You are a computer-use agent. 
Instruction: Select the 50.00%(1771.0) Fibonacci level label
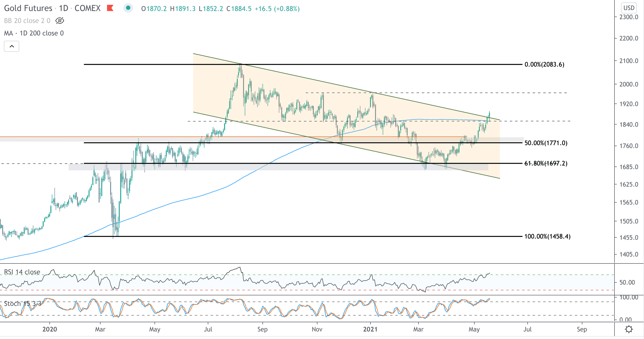click(x=546, y=143)
